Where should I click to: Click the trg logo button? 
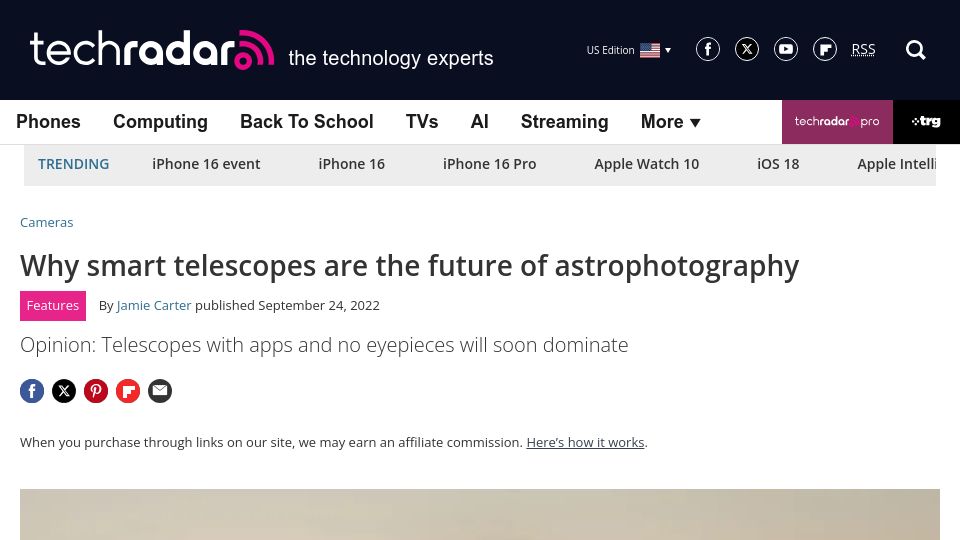click(x=926, y=122)
